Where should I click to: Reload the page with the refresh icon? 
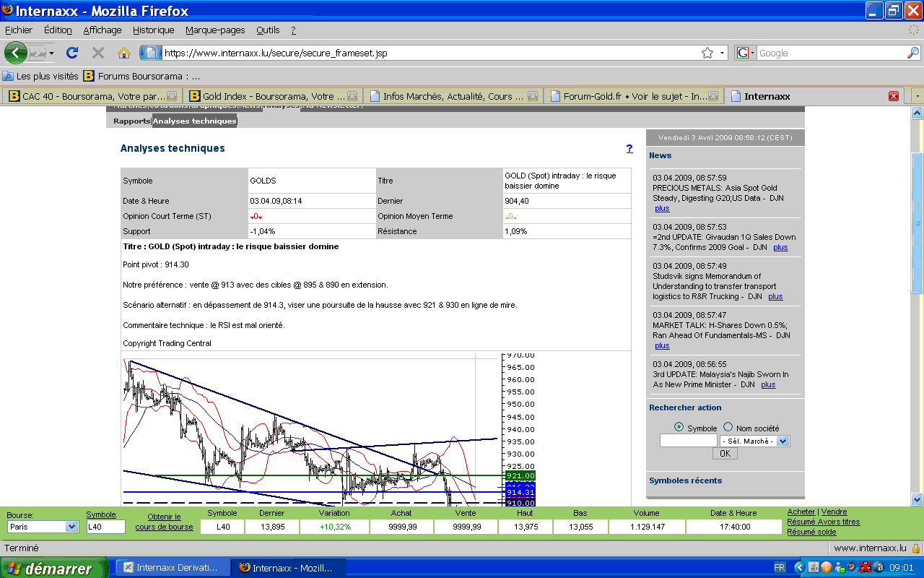(71, 53)
